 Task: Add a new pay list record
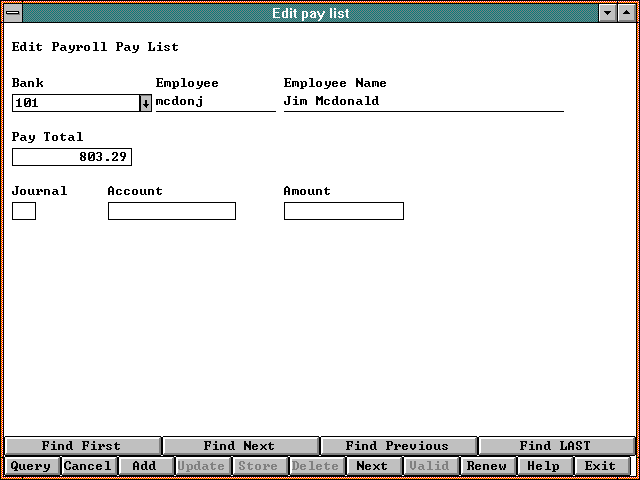[x=145, y=466]
